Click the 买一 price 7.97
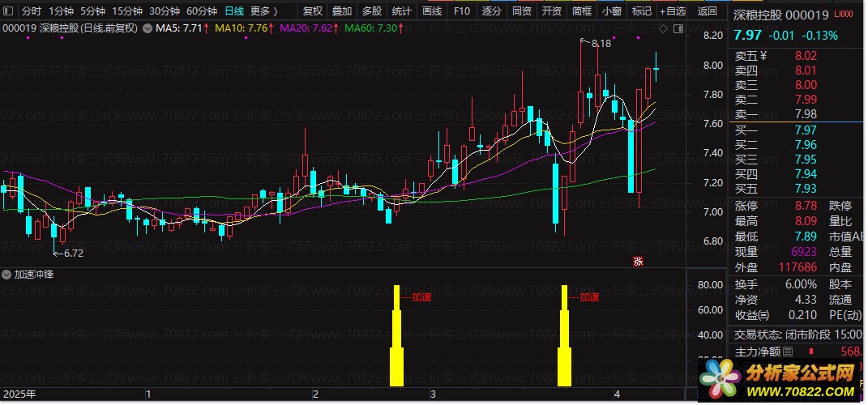Screen dimensions: 868x405 tap(806, 130)
